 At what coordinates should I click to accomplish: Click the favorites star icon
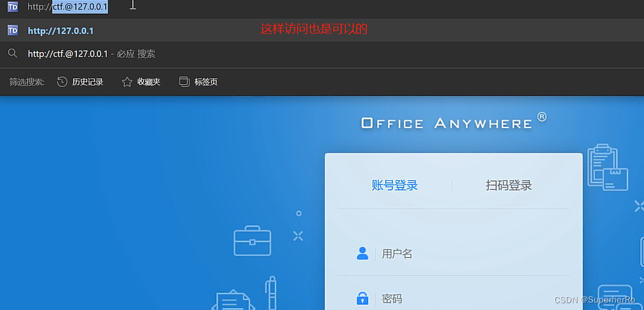click(x=127, y=82)
